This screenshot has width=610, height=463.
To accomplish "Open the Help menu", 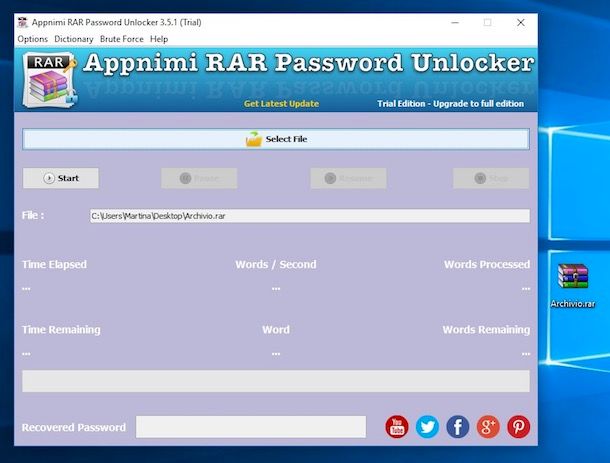I will pyautogui.click(x=159, y=39).
